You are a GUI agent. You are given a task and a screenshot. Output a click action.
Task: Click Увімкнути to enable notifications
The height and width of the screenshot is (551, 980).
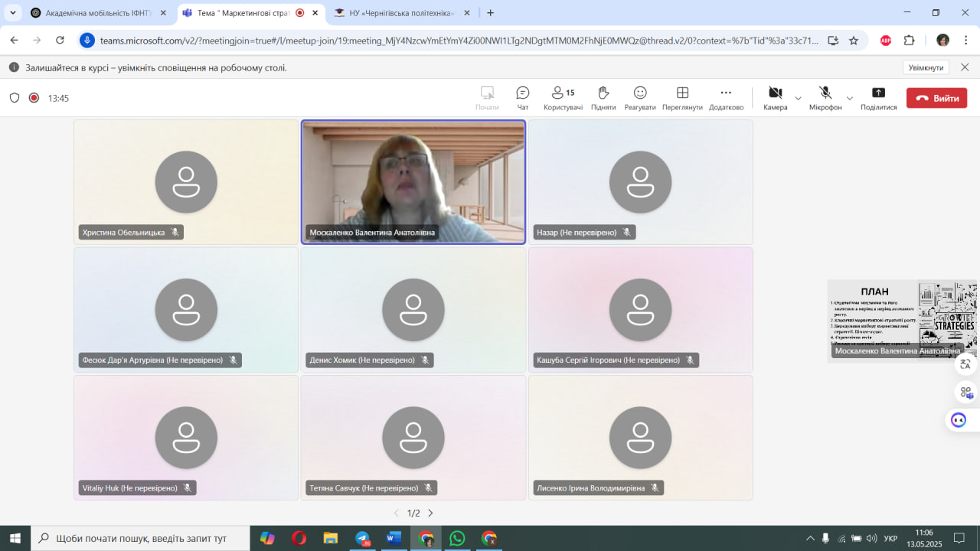click(x=926, y=67)
